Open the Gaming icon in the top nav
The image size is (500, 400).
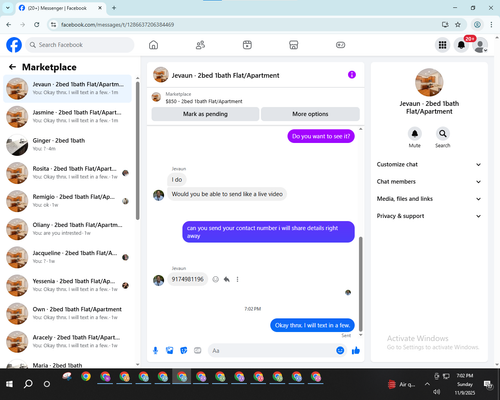pos(340,45)
